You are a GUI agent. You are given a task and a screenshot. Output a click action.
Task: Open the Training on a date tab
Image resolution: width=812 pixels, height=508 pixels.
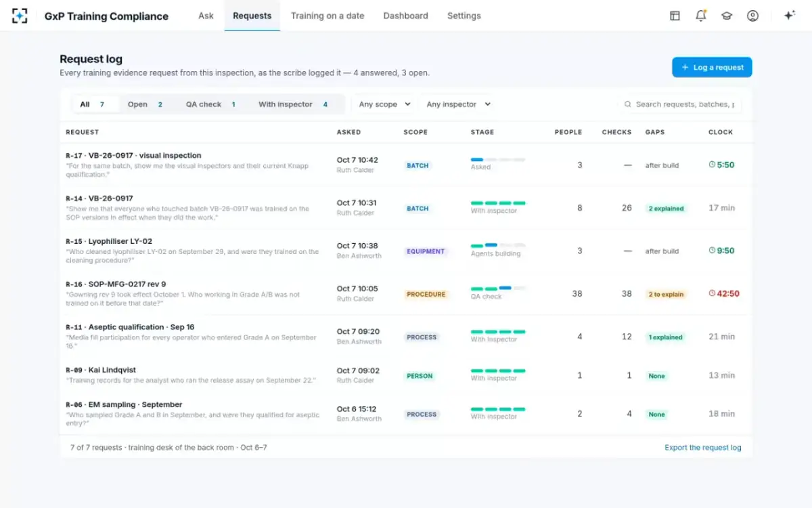tap(328, 16)
